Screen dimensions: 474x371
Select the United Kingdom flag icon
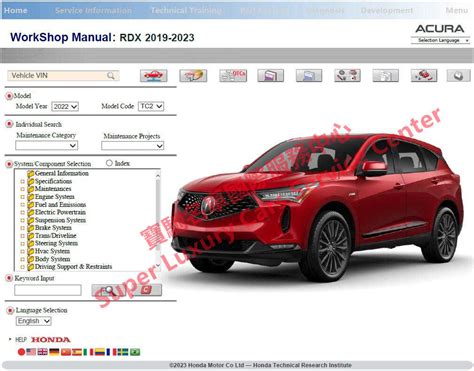pos(42,352)
